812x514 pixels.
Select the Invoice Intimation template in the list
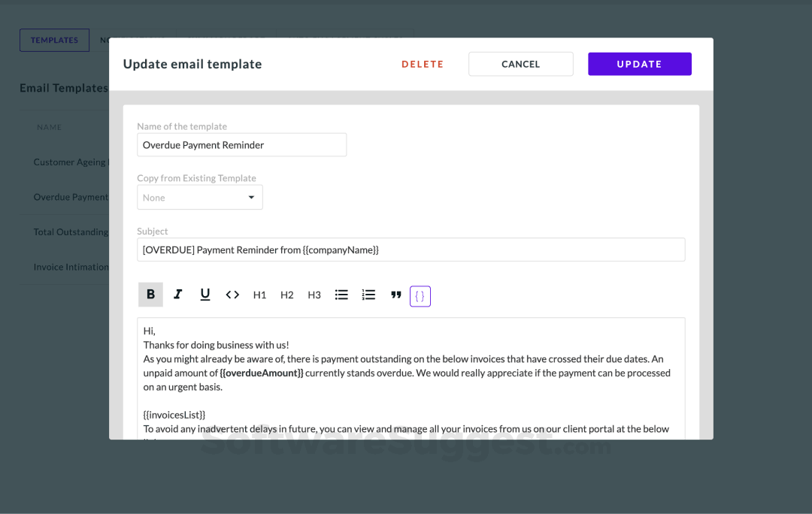pyautogui.click(x=68, y=266)
